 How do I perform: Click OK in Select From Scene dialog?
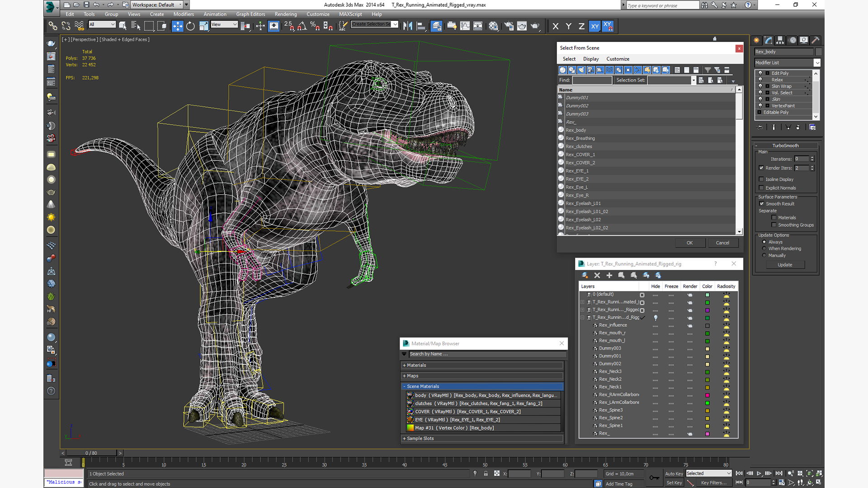(690, 243)
